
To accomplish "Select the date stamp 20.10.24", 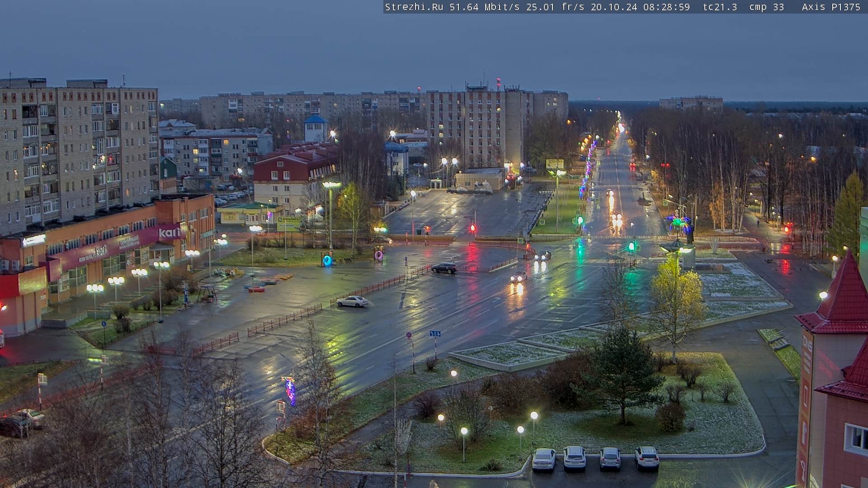I will (x=613, y=7).
